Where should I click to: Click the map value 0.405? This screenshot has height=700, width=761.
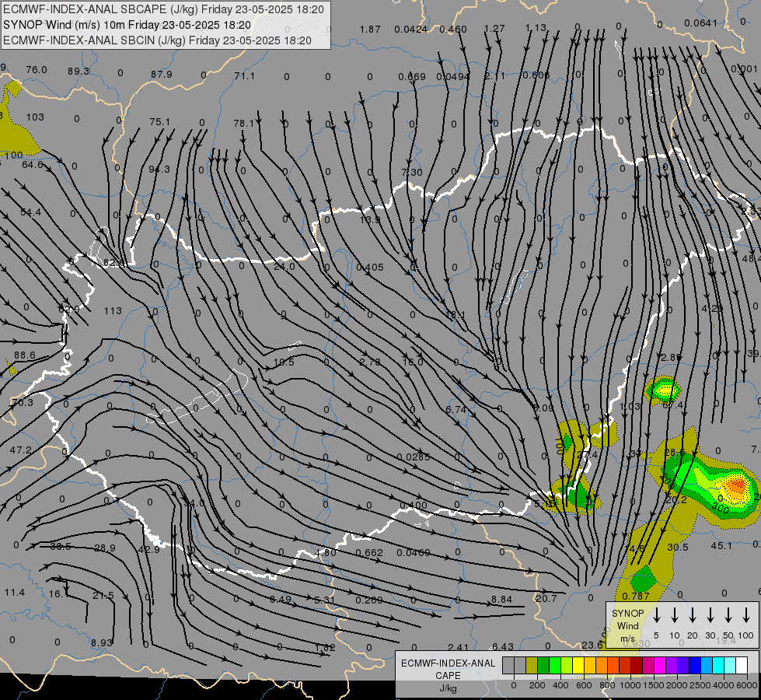click(370, 268)
